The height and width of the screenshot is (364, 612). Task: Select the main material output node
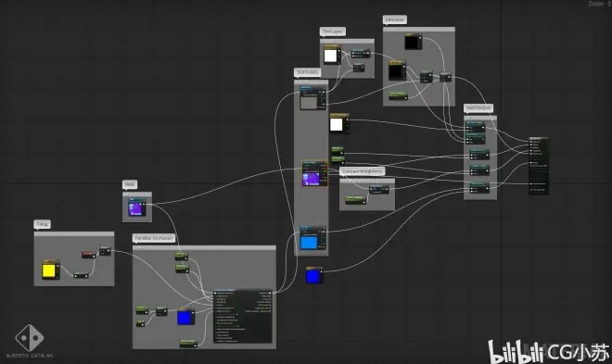[539, 165]
